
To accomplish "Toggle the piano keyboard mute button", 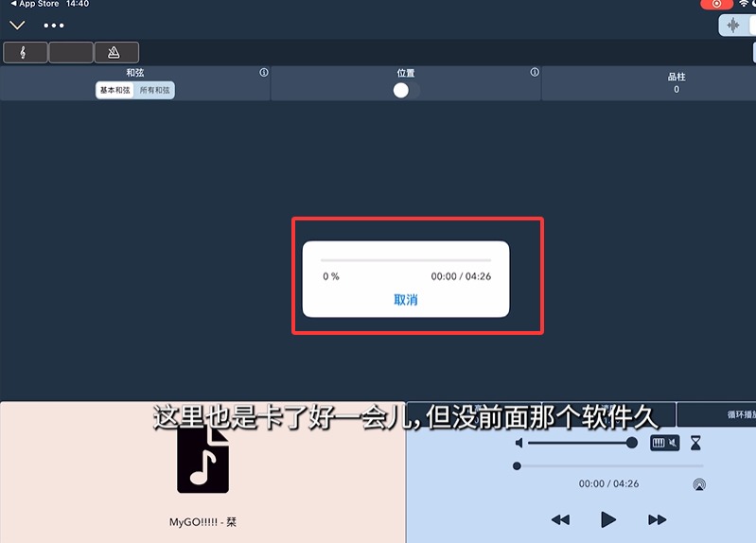I will point(665,443).
